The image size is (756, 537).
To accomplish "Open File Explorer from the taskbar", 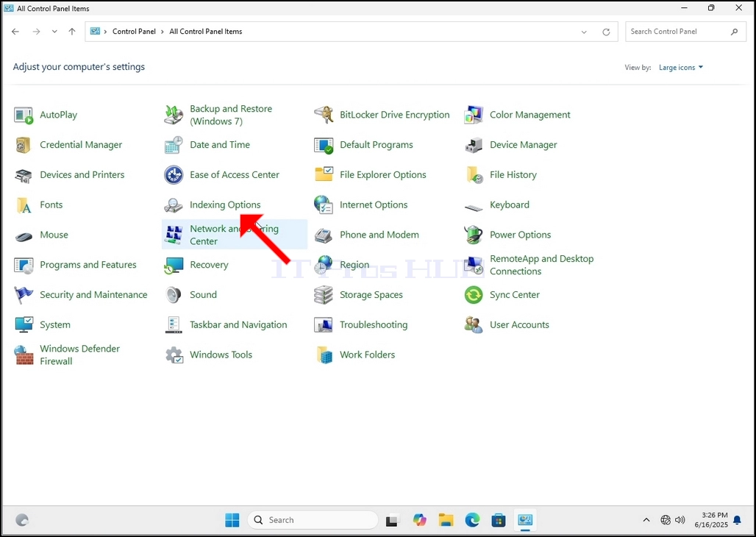I will (x=446, y=520).
